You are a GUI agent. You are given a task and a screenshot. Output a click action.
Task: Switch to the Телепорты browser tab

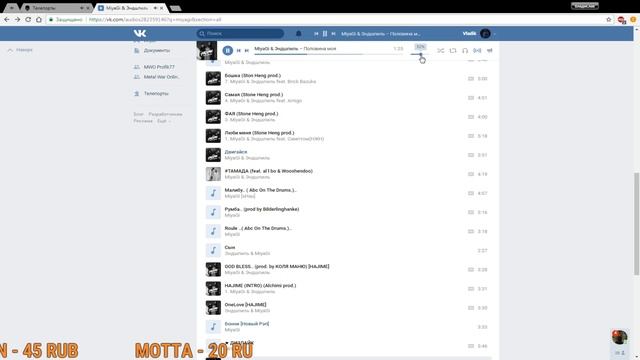56,8
